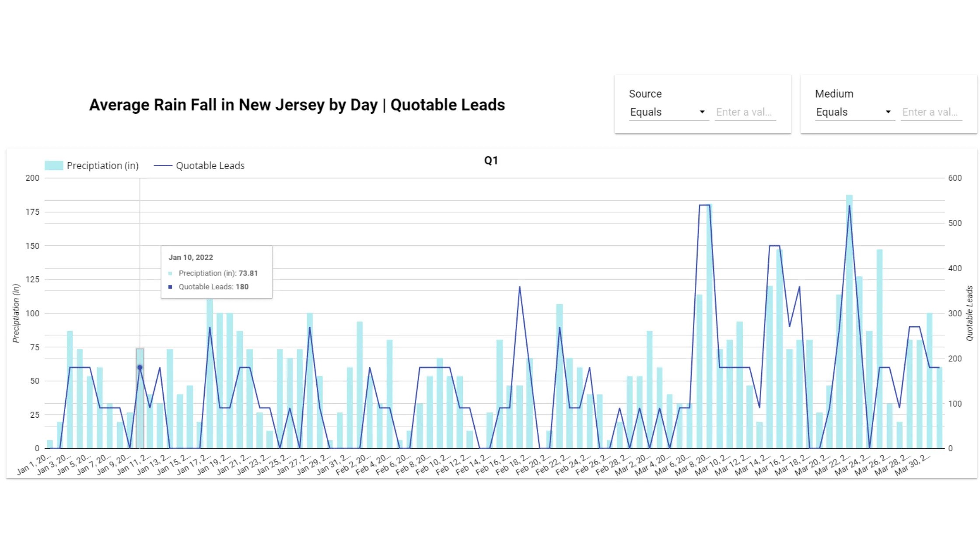Show only Quotable Leads by clicking its legend line
The height and width of the screenshot is (551, 980).
(163, 165)
